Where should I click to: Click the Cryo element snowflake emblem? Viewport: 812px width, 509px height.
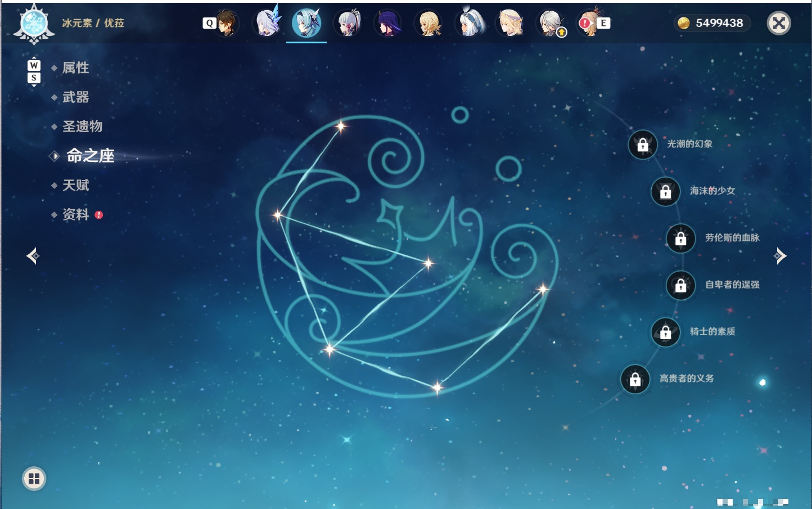34,24
